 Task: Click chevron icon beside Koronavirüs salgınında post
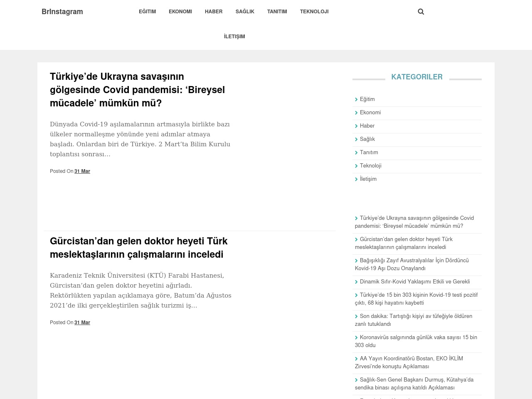356,337
